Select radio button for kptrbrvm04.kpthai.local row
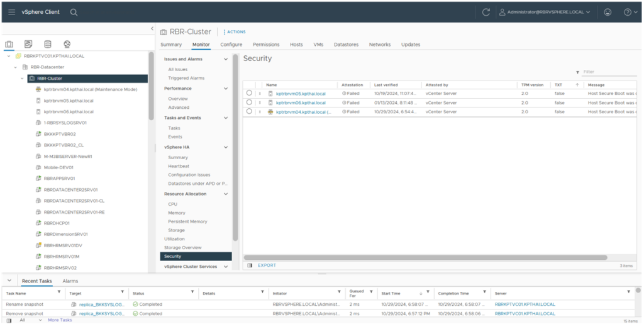This screenshot has width=644, height=324. 249,111
